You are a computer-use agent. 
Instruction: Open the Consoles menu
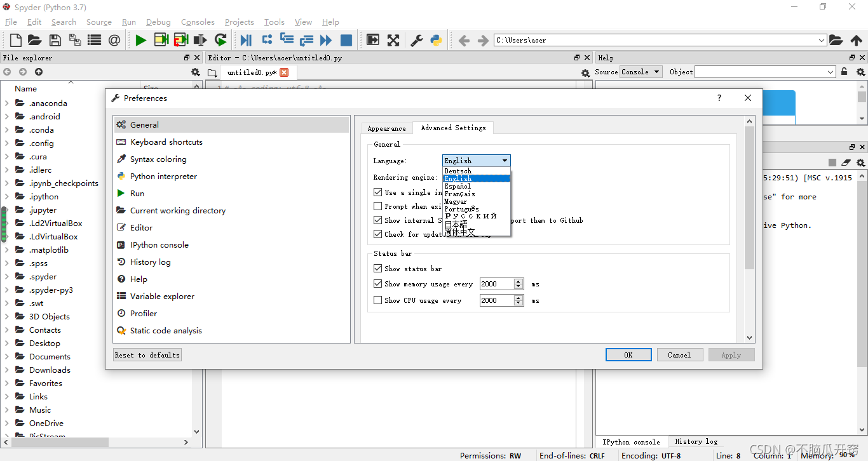tap(198, 22)
